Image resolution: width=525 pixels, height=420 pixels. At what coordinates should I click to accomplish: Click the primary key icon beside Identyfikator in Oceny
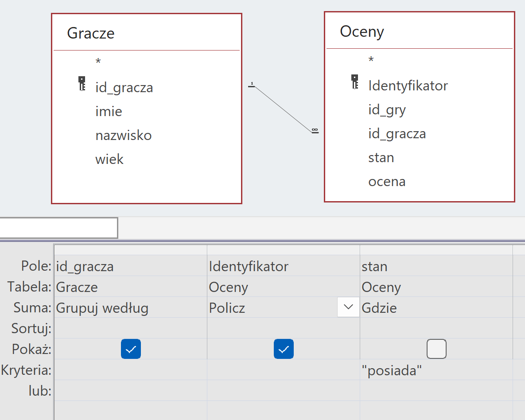tap(354, 82)
